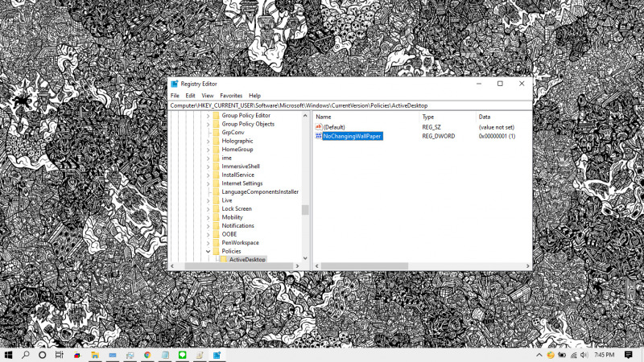
Task: Expand the Holographic key
Action: pyautogui.click(x=208, y=142)
